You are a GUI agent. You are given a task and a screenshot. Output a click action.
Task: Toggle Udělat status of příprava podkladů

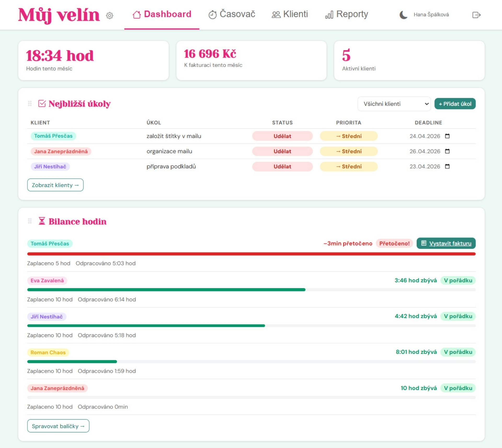pyautogui.click(x=282, y=166)
